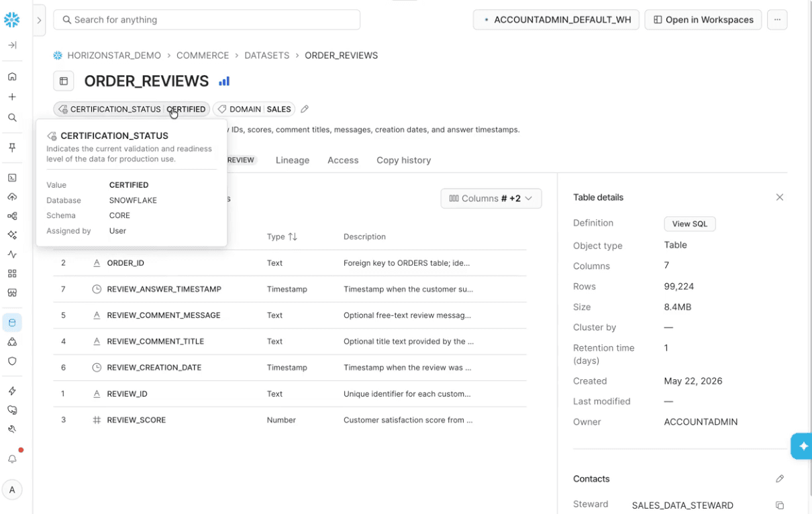The width and height of the screenshot is (812, 514).
Task: Click the blue bar chart icon beside ORDER_REVIEWS
Action: tap(224, 81)
